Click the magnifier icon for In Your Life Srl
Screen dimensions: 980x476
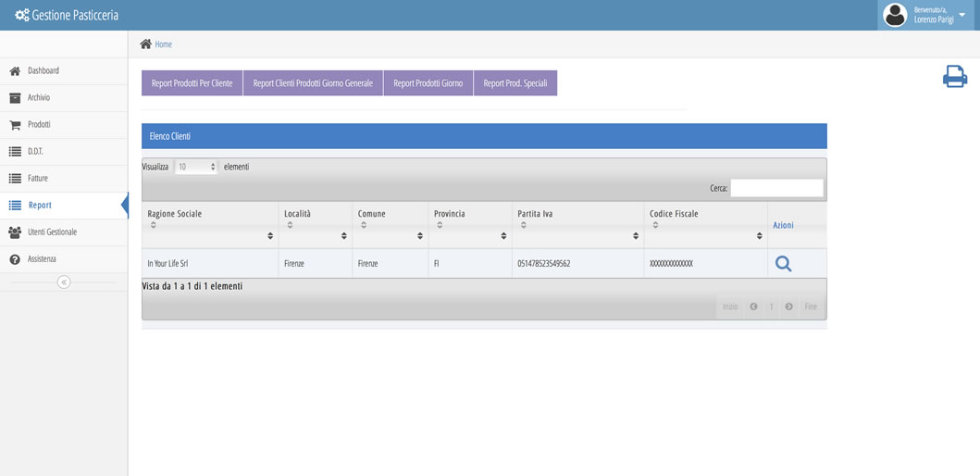[783, 264]
